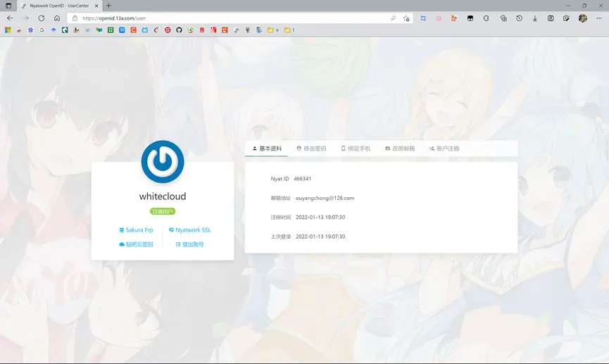The width and height of the screenshot is (609, 364).
Task: Open the Nyatwork SSL link
Action: pos(190,230)
